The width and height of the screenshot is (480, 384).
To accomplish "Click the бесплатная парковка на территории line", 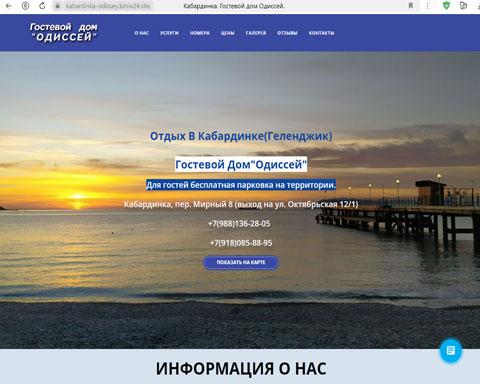I will 241,185.
